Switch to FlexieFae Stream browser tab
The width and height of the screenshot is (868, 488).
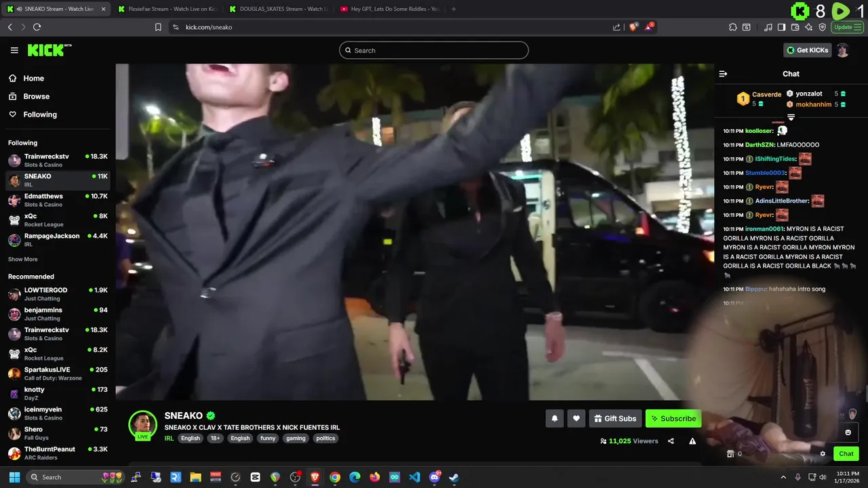click(167, 9)
